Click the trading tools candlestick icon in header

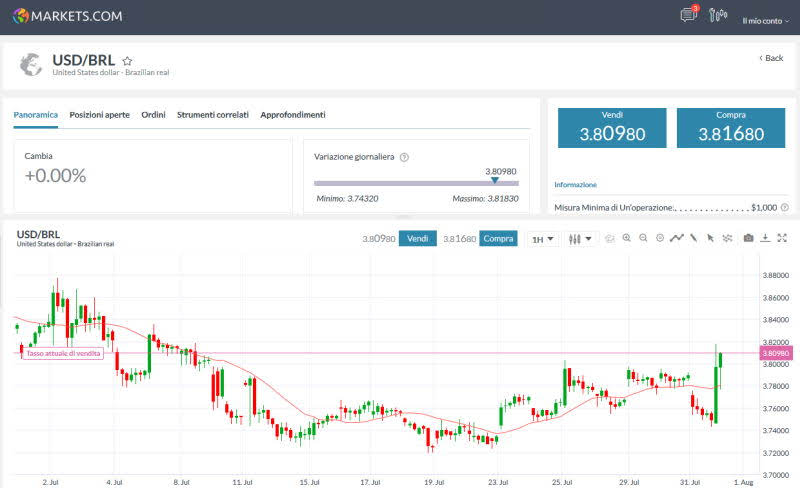click(717, 15)
